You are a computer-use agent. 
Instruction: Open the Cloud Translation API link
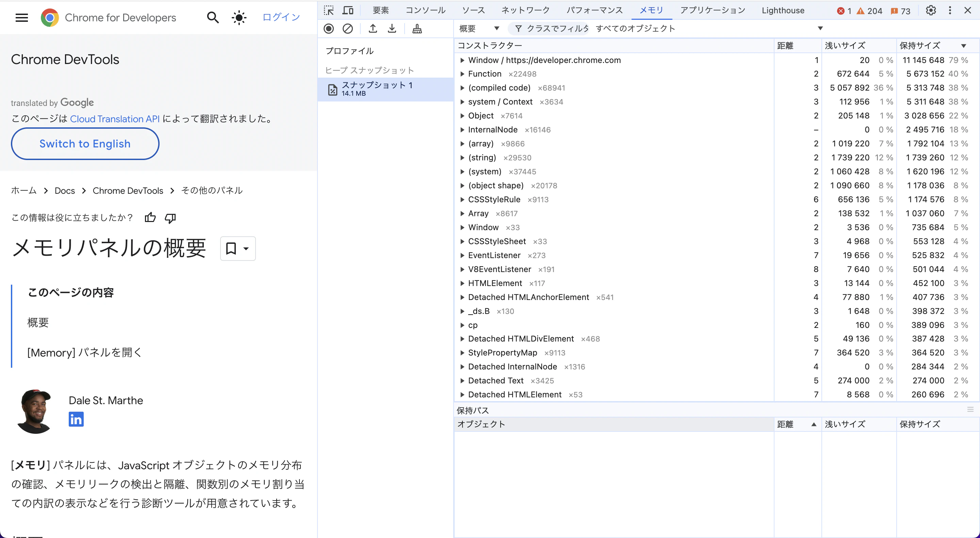click(x=115, y=119)
